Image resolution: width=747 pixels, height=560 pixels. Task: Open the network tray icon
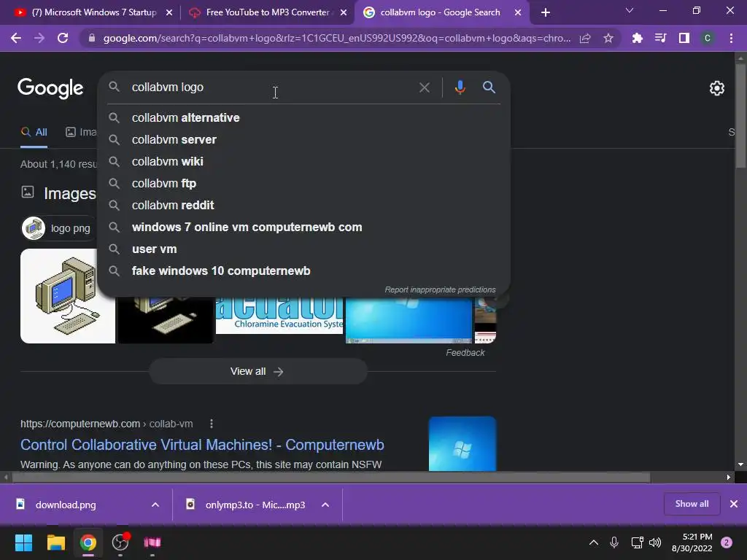tap(637, 542)
